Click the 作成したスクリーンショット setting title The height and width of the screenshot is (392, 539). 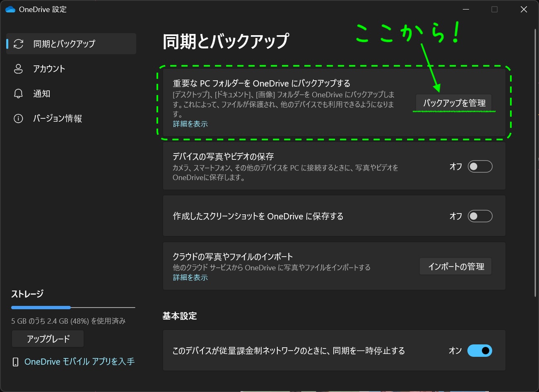point(258,216)
